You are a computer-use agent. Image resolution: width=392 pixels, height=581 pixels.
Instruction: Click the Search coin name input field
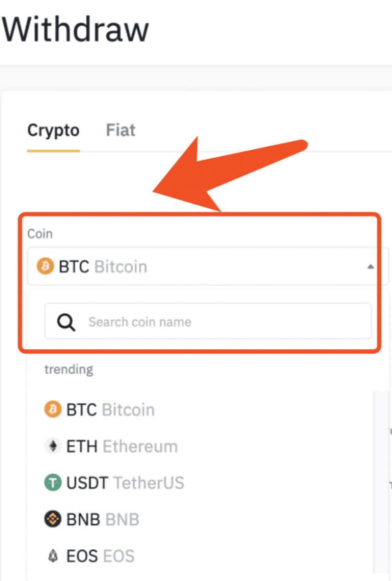pyautogui.click(x=196, y=321)
